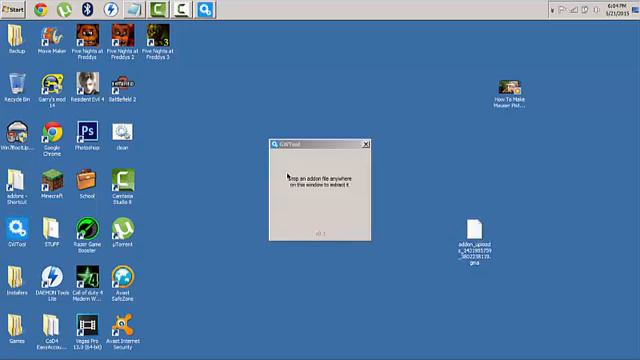The width and height of the screenshot is (640, 360).
Task: Select the GWTool taskbar button
Action: coord(205,9)
